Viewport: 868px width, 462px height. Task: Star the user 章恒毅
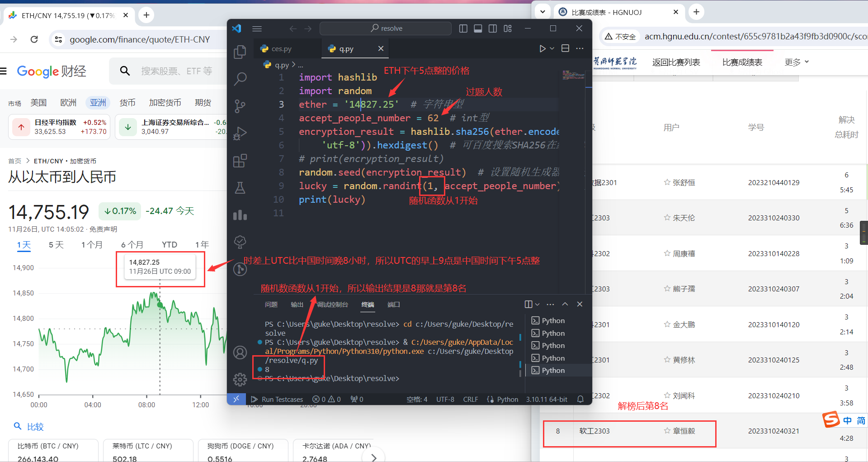coord(667,431)
